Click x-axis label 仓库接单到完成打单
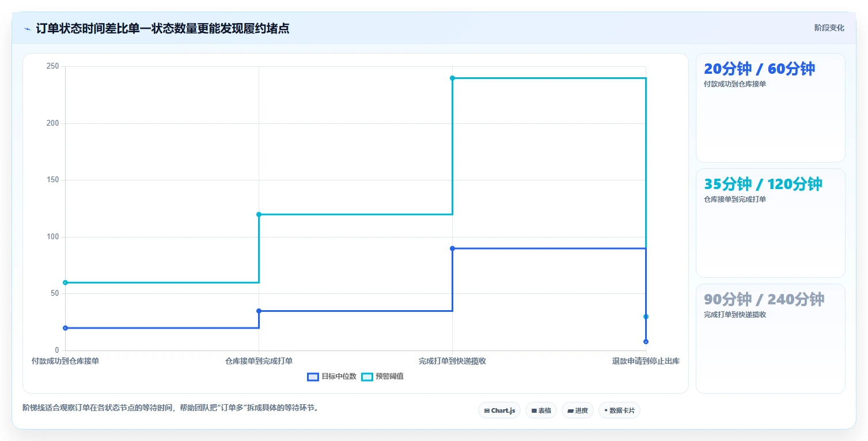 [x=259, y=361]
